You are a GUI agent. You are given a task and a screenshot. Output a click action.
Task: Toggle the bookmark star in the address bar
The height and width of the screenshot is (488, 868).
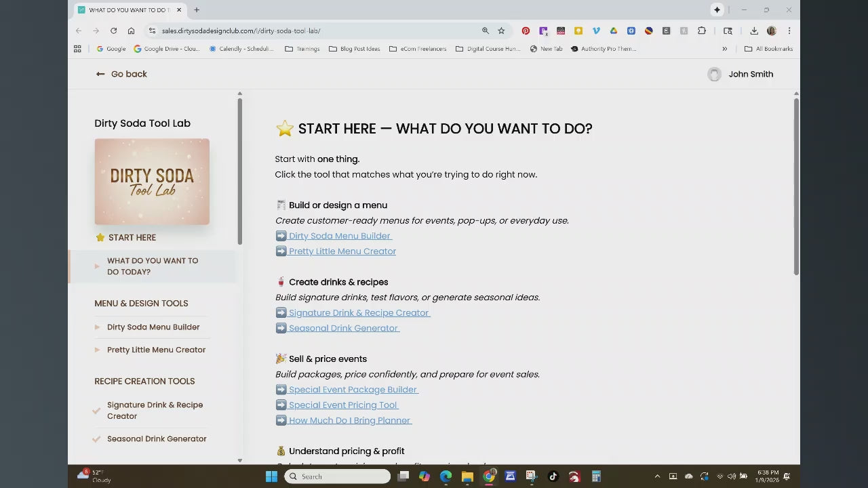501,30
